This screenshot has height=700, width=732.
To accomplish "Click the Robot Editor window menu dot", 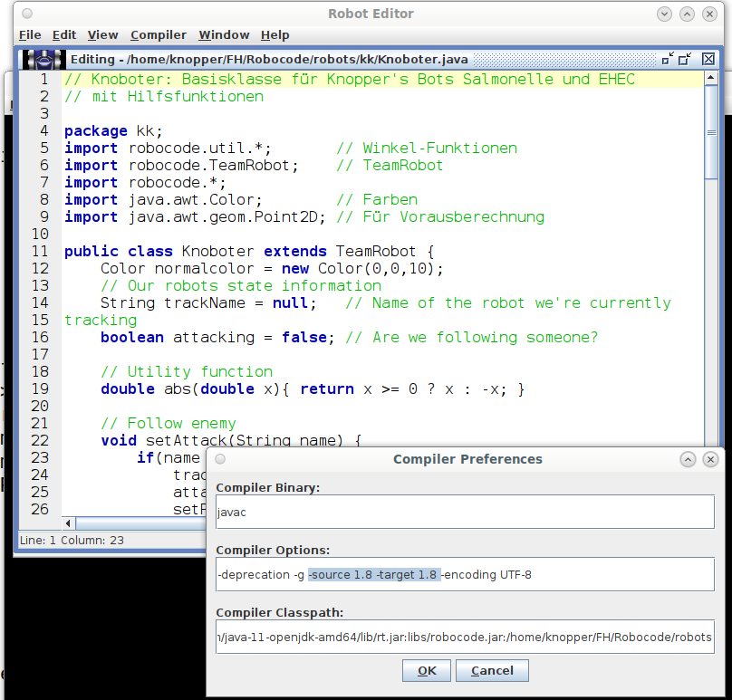I will 26,14.
